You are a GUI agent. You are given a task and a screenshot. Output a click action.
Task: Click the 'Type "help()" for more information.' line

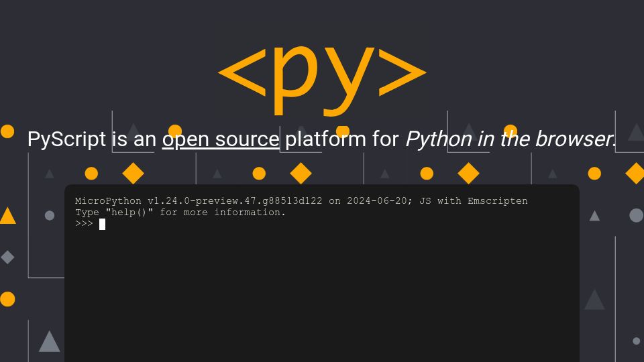click(x=180, y=213)
